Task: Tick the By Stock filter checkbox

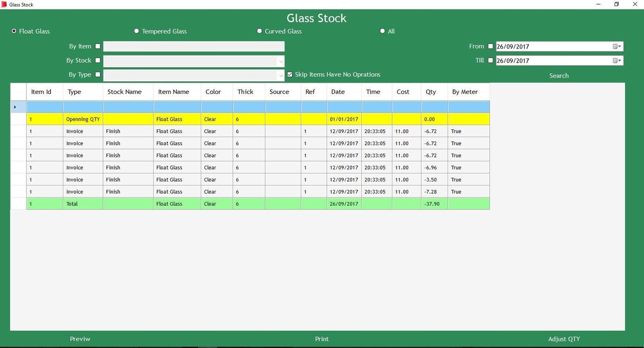Action: 98,61
